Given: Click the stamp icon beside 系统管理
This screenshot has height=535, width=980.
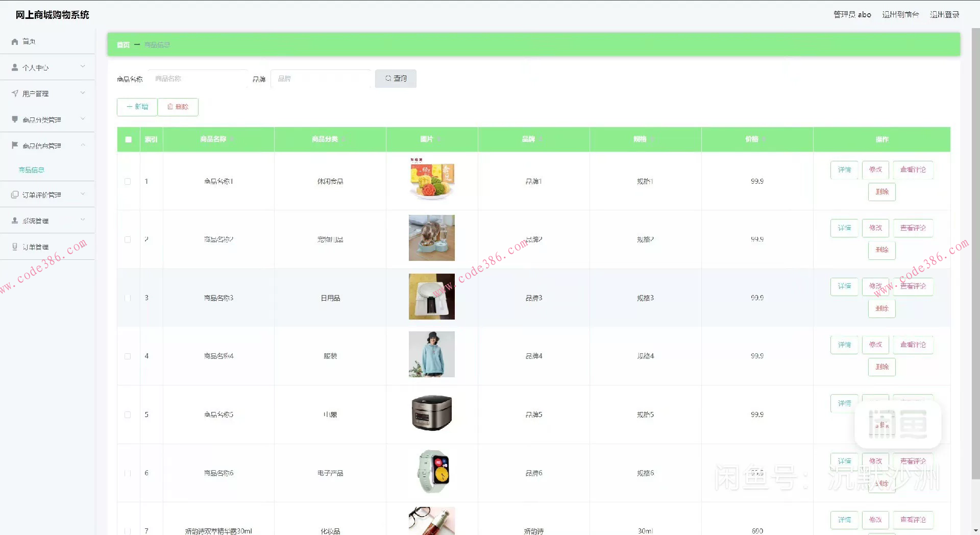Looking at the screenshot, I should [x=15, y=221].
